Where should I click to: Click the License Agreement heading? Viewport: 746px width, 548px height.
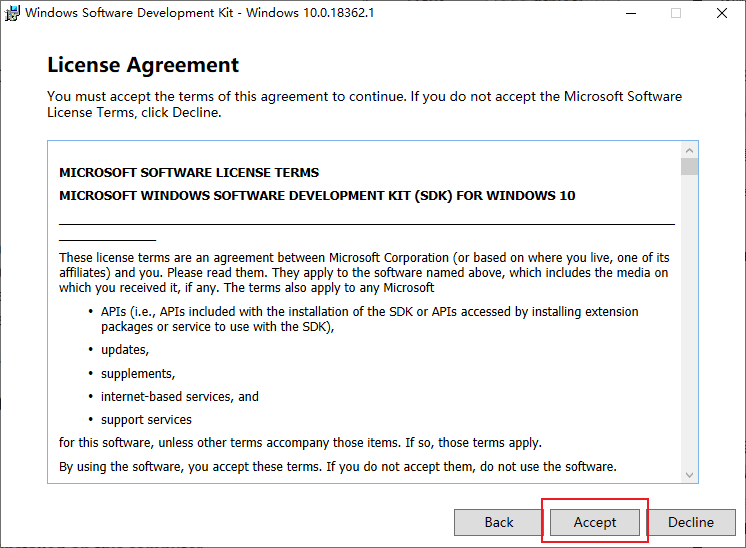pos(143,65)
